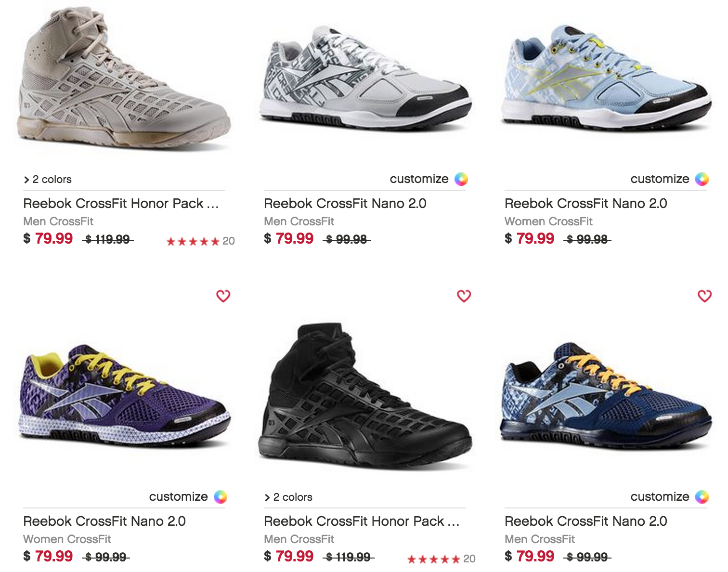Favorite the purple Nano 2.0 via heart icon
The image size is (728, 572).
(x=223, y=296)
